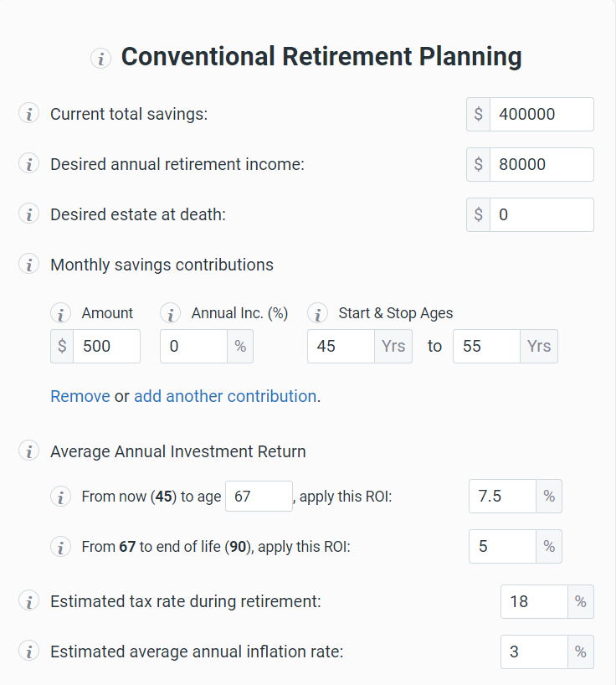Show info for contribution Amount
616x685 pixels.
tap(61, 314)
